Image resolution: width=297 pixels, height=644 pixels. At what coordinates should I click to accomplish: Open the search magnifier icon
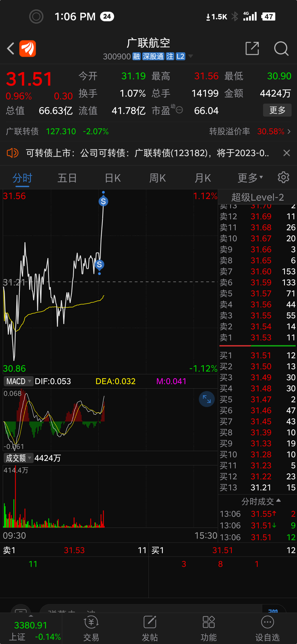pos(281,49)
